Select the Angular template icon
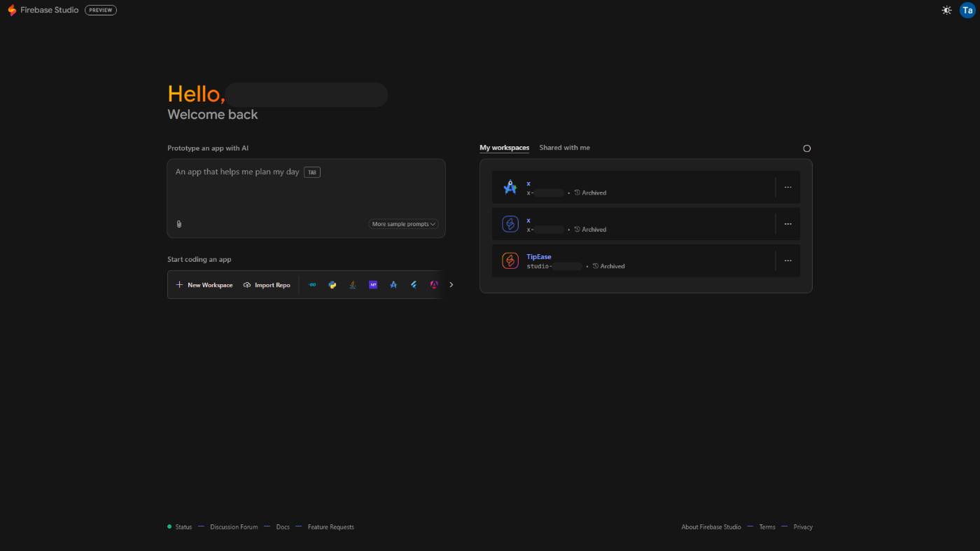 pos(434,285)
